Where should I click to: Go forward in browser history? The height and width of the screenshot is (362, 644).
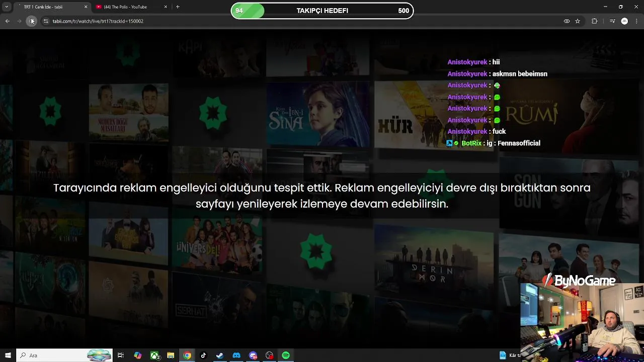tap(19, 21)
